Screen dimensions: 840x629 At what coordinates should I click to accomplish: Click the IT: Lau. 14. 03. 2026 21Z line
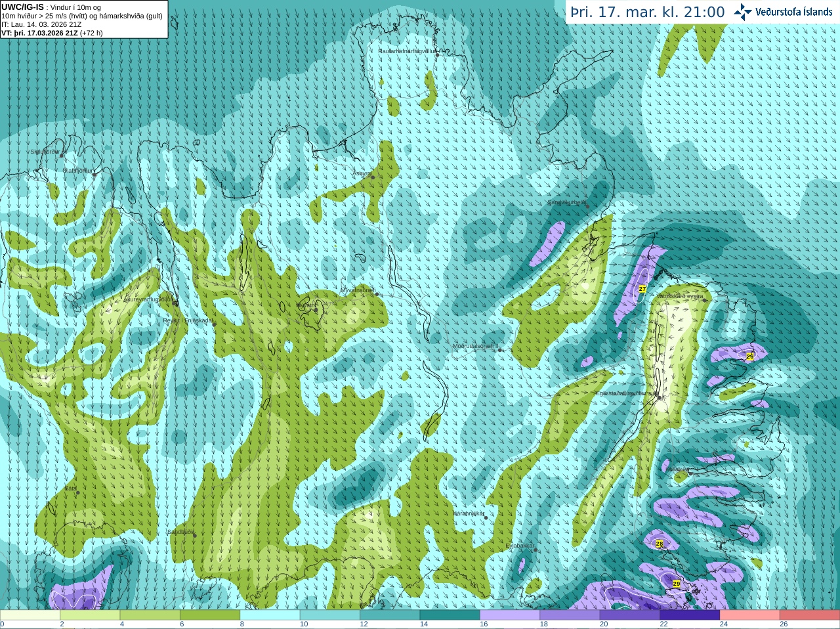(41, 24)
